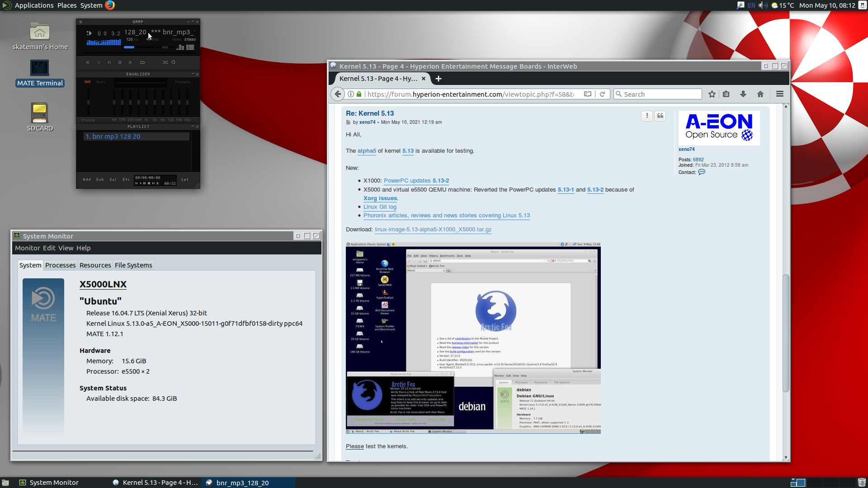Open the 'alpha5' link in the post
The image size is (868, 488).
[367, 151]
